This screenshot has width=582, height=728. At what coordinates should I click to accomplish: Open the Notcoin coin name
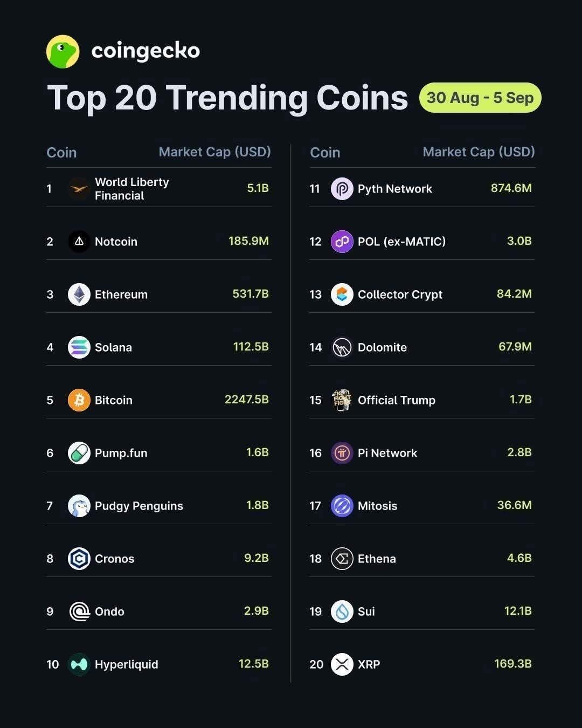[x=116, y=242]
